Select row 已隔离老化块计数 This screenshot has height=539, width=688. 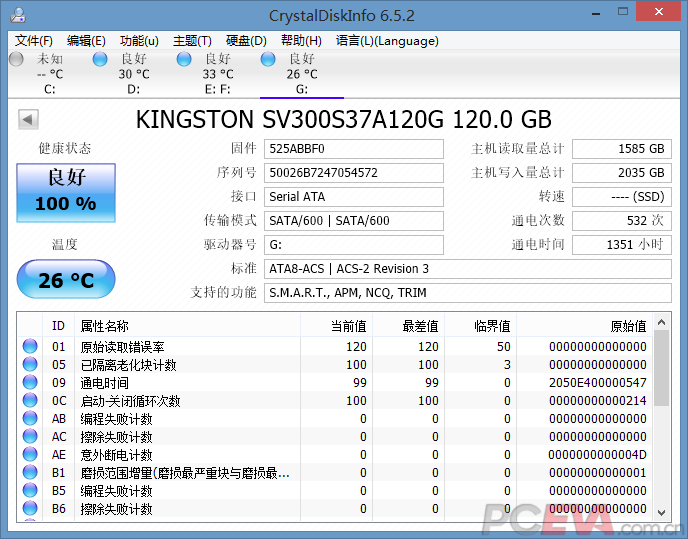coord(335,364)
